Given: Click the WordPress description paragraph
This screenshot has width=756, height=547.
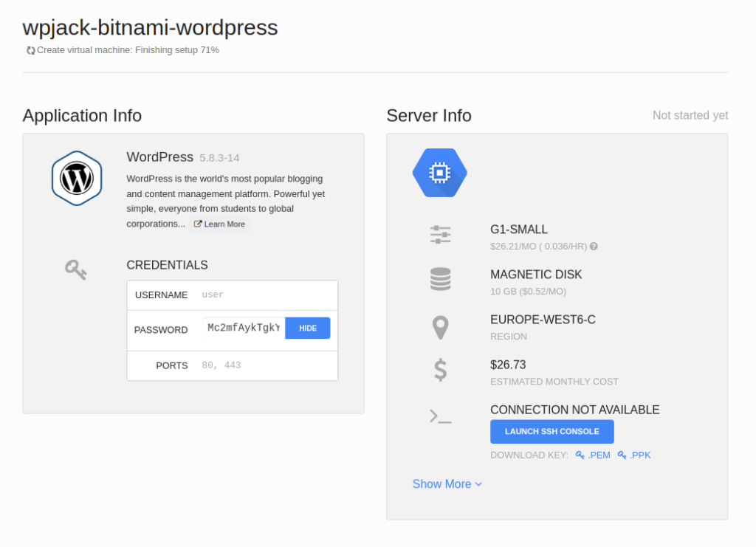Looking at the screenshot, I should 226,202.
